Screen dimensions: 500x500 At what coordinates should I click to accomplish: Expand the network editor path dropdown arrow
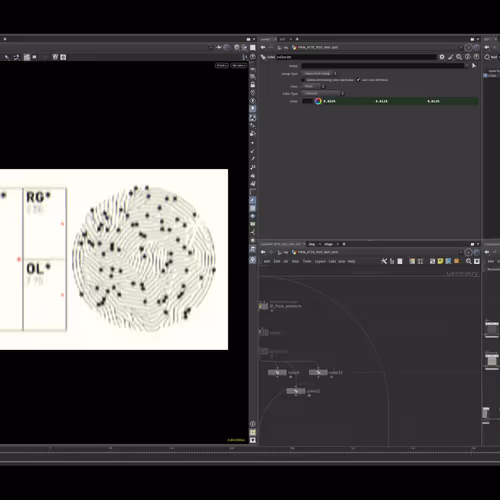tap(461, 252)
